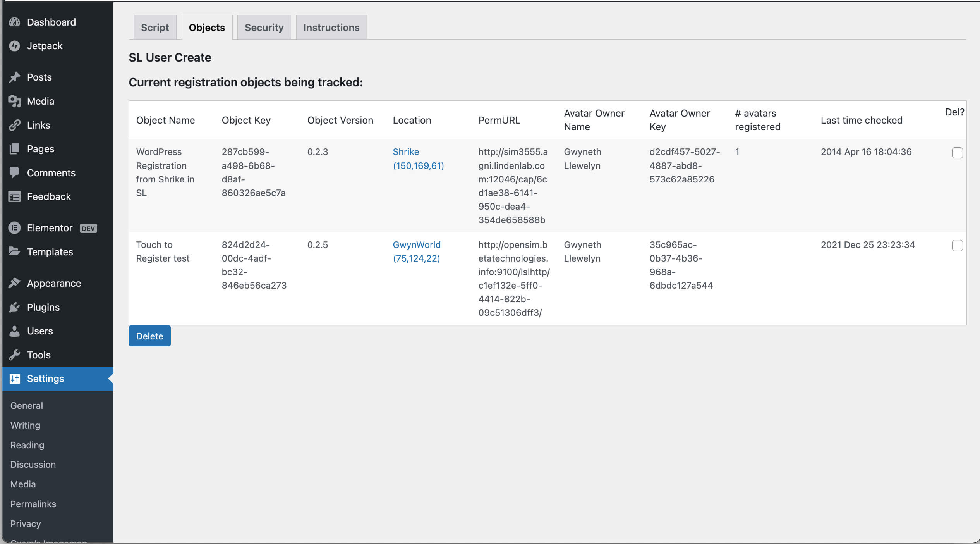Open Media settings submenu item

click(x=23, y=484)
